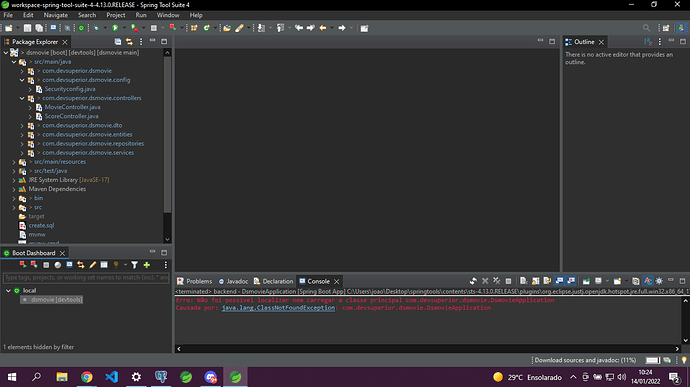Switch to the Declaration tab
This screenshot has width=690, height=387.
pos(273,281)
